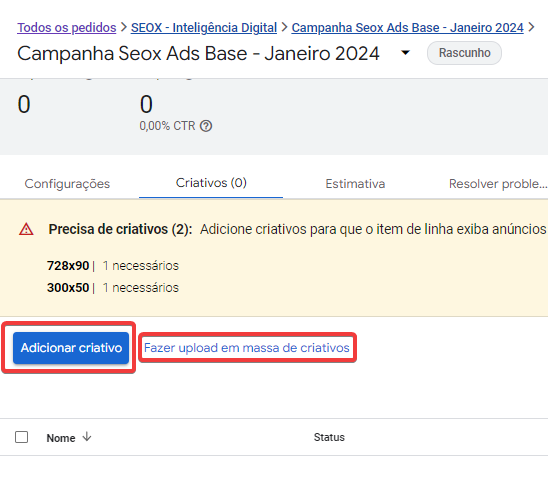Select the Criativos (0) tab
This screenshot has height=478, width=548.
[x=211, y=183]
